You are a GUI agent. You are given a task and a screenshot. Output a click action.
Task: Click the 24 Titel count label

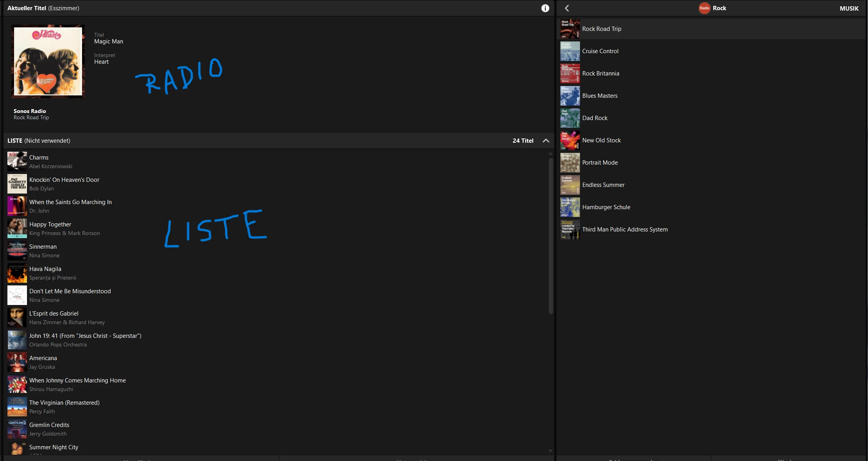(523, 141)
